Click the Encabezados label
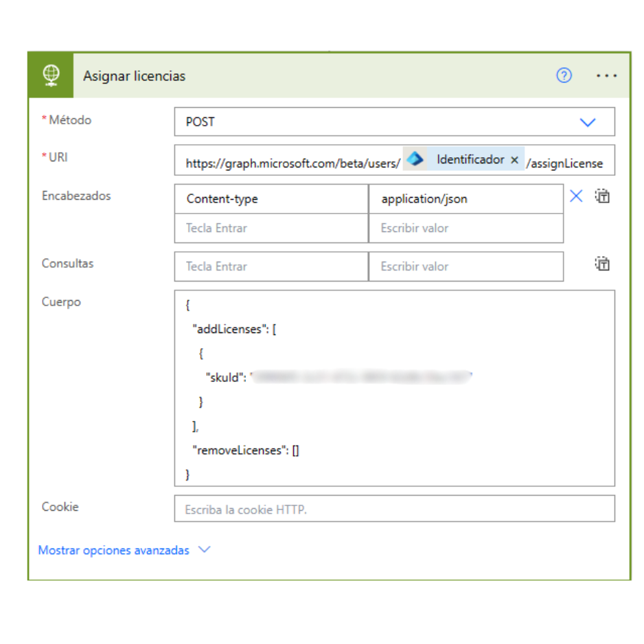This screenshot has width=644, height=644. [76, 196]
